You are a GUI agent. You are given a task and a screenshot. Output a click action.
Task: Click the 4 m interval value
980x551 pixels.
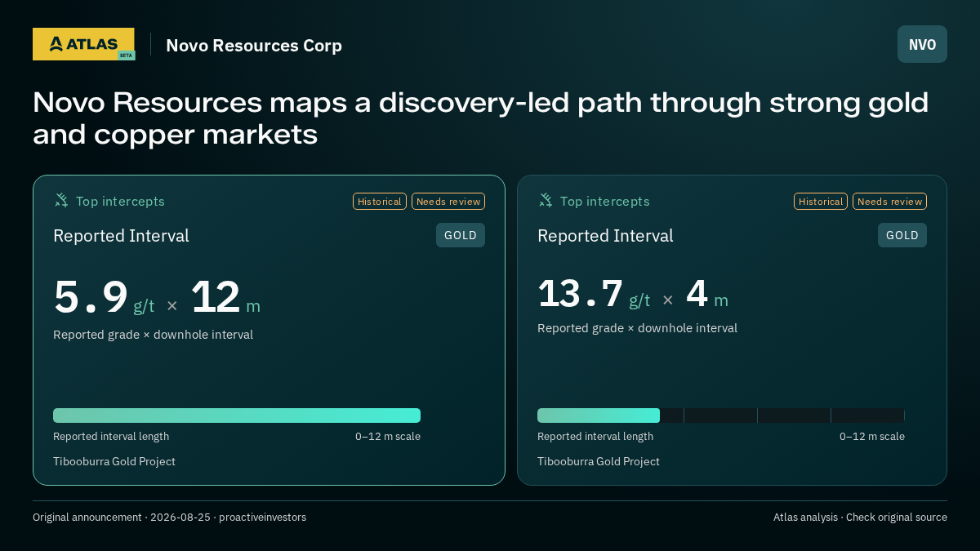point(706,294)
